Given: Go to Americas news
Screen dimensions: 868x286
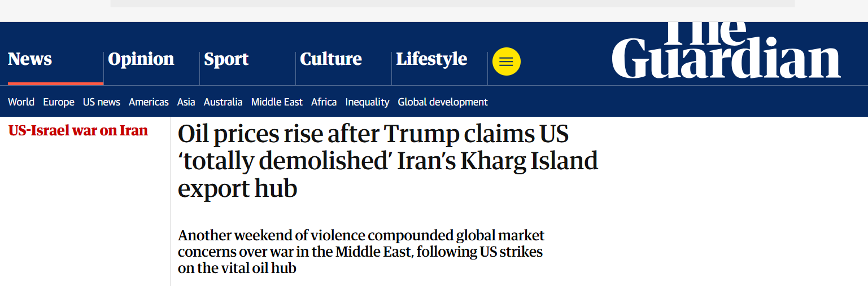Looking at the screenshot, I should (149, 102).
